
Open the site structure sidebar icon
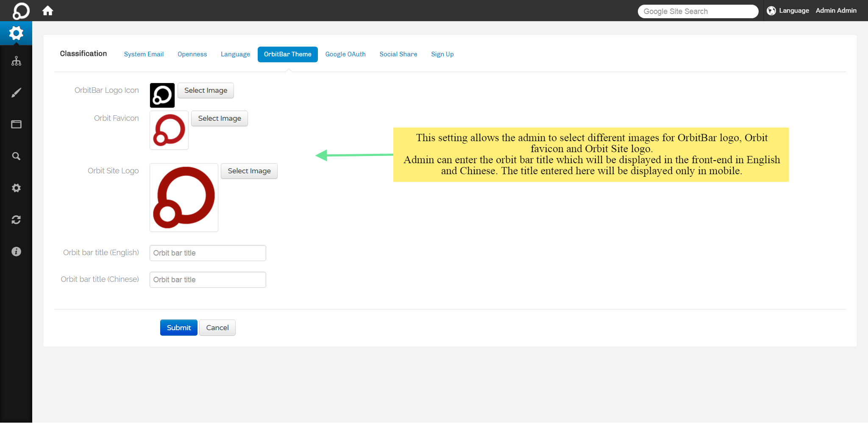pos(16,61)
